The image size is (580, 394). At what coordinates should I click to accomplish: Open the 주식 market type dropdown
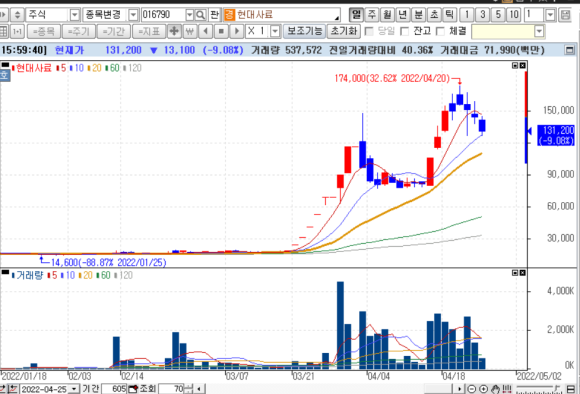(75, 15)
